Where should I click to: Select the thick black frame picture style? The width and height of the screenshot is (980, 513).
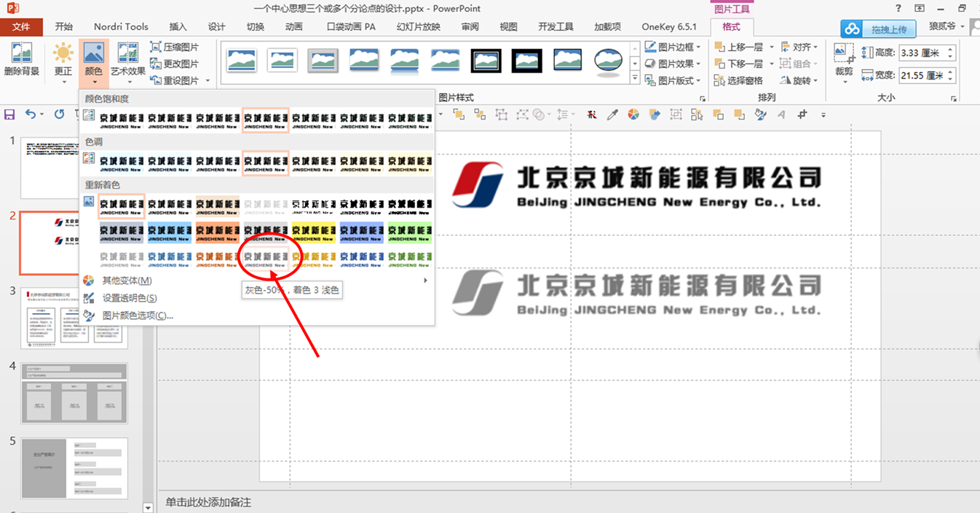(x=526, y=61)
